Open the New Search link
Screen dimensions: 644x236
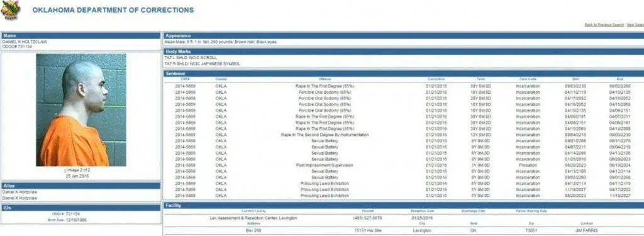pyautogui.click(x=635, y=25)
